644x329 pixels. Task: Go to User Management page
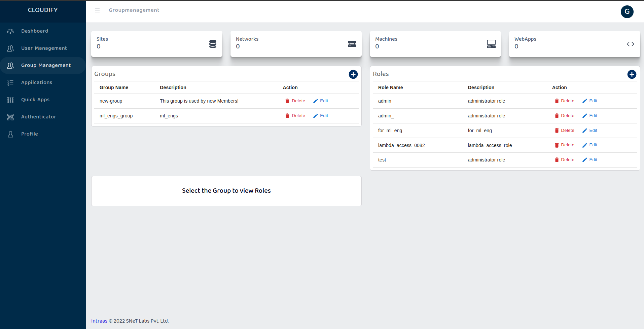[x=43, y=48]
